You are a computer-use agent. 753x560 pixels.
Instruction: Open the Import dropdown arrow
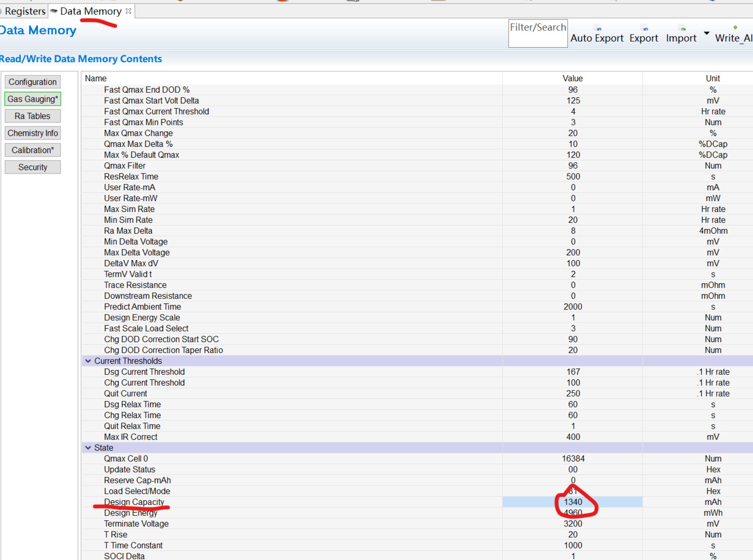(706, 33)
